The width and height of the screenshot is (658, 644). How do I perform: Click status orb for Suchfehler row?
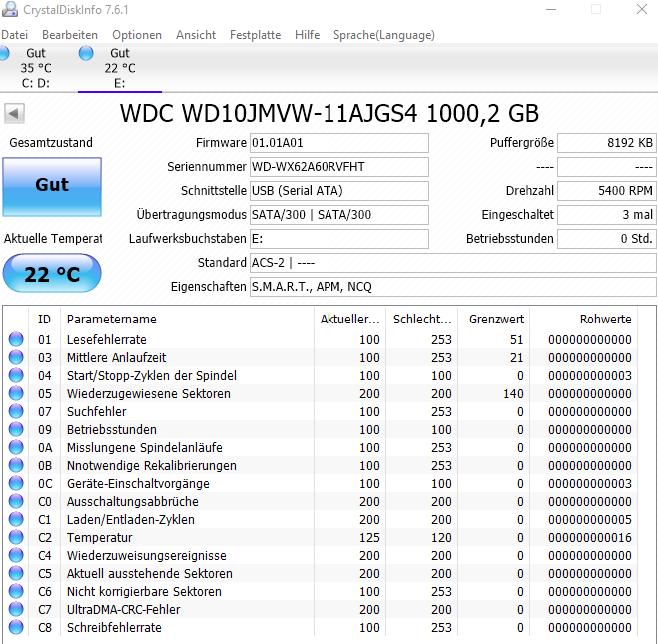point(16,411)
